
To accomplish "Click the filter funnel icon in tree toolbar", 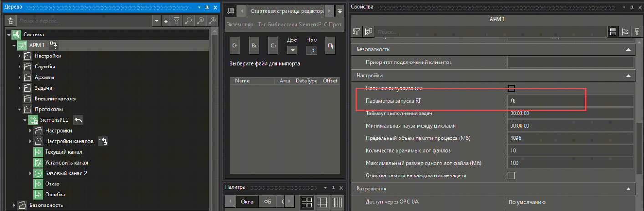I will (x=177, y=21).
